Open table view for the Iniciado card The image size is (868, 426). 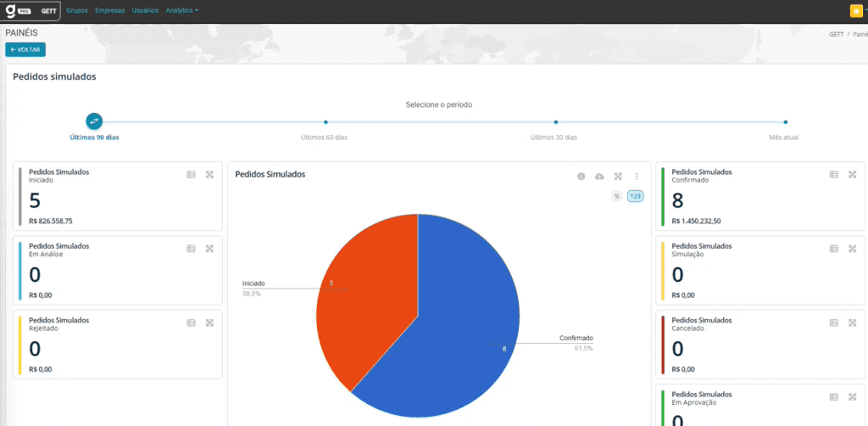click(x=191, y=175)
